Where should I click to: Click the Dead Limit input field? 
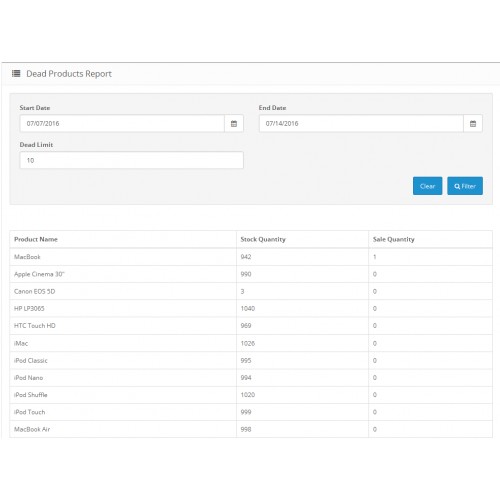[x=132, y=160]
